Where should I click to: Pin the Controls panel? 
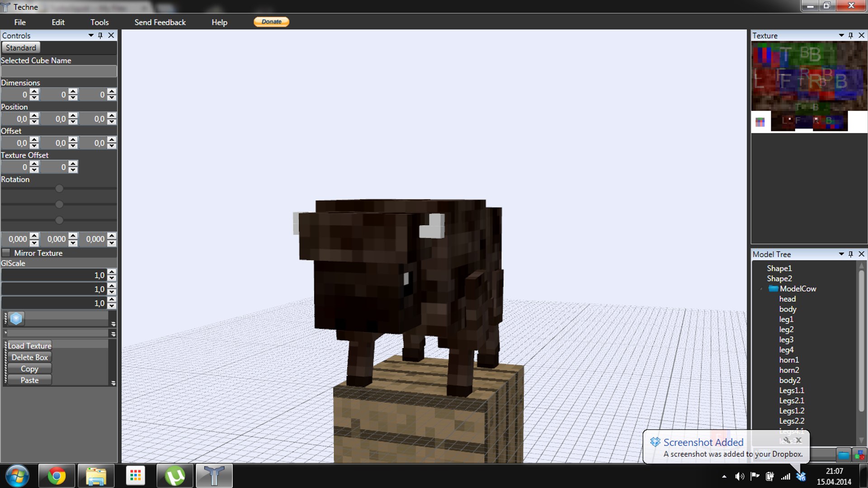tap(100, 35)
